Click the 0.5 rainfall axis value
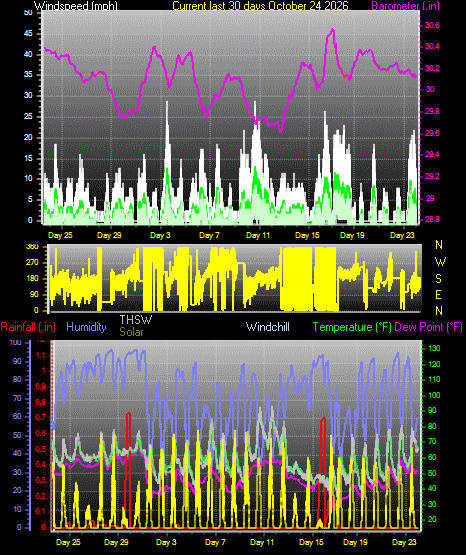The image size is (466, 555). [41, 450]
